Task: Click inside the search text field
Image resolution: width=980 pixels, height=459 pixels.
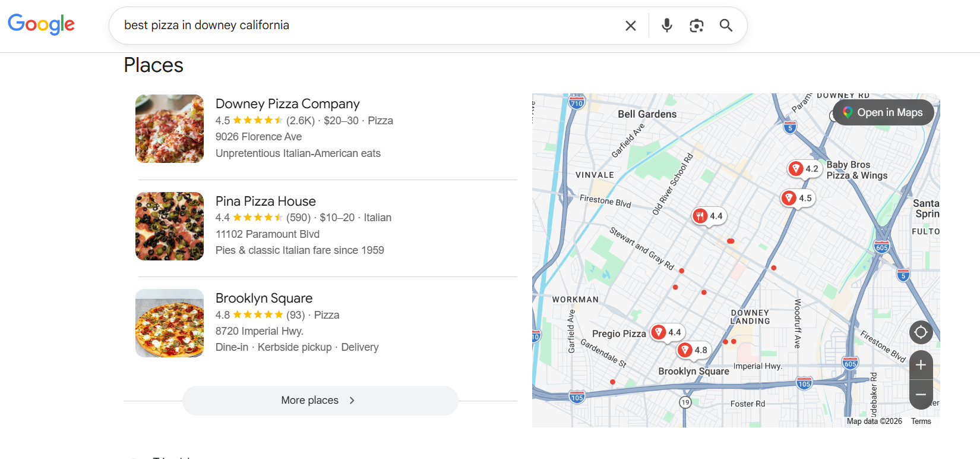Action: tap(356, 26)
